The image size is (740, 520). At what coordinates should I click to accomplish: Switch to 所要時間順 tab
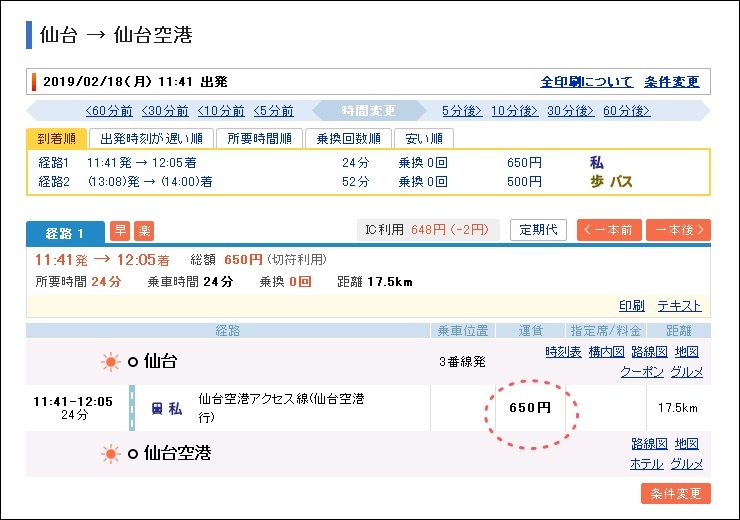(x=259, y=138)
